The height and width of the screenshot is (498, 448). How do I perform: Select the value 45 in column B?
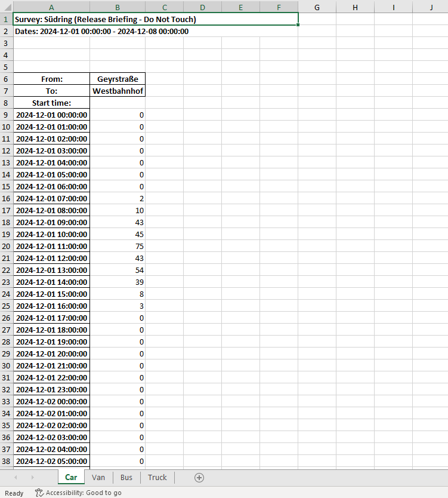click(118, 234)
